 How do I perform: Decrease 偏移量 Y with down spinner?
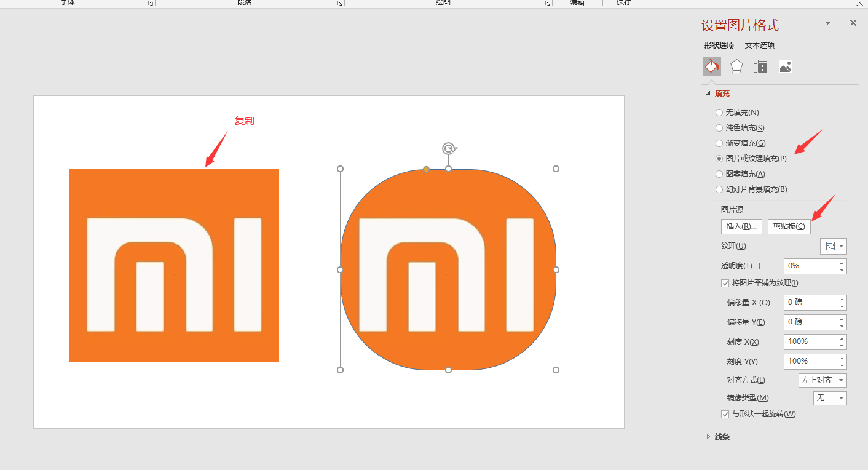842,325
